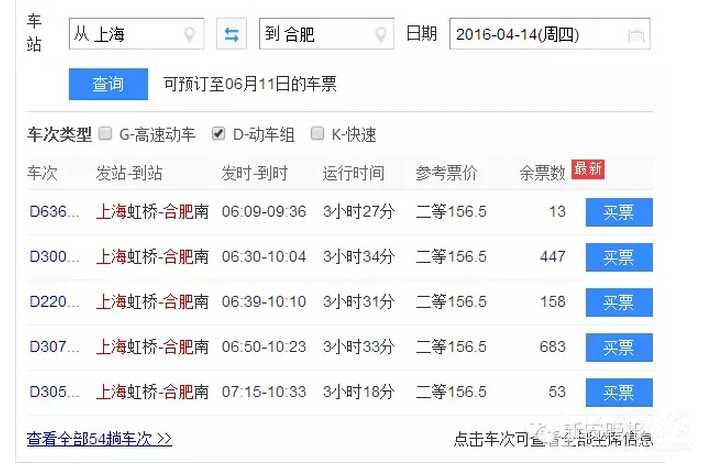Uncheck D-动车组 checkbox
The height and width of the screenshot is (464, 702).
pyautogui.click(x=218, y=133)
